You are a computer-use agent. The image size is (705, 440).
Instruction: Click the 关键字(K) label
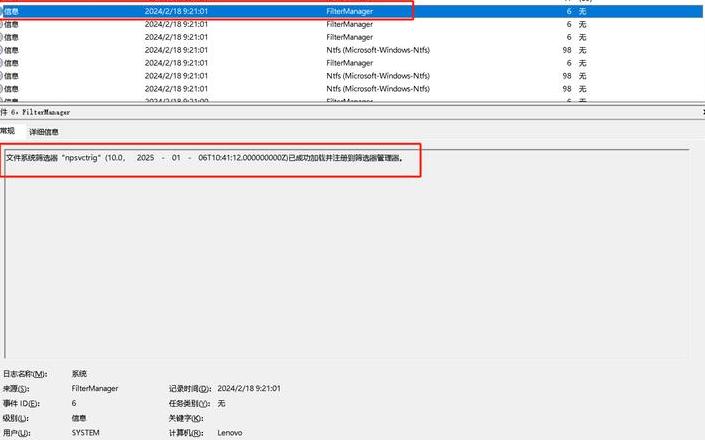[186, 418]
